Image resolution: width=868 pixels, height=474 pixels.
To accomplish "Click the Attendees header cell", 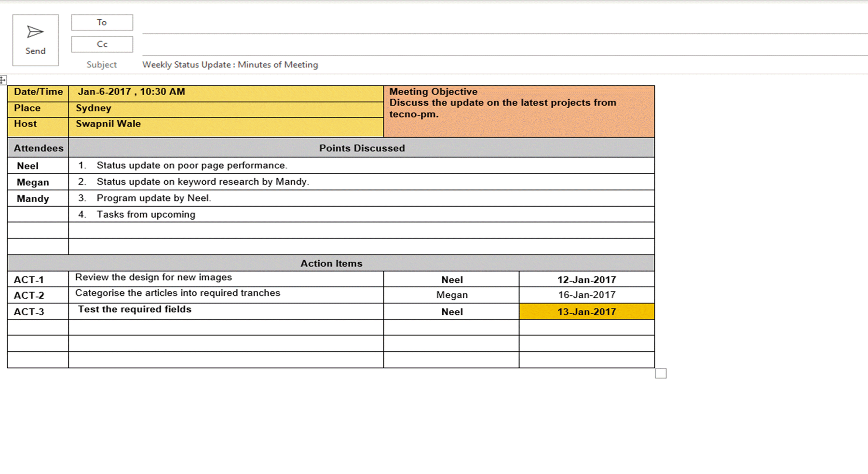I will coord(38,148).
